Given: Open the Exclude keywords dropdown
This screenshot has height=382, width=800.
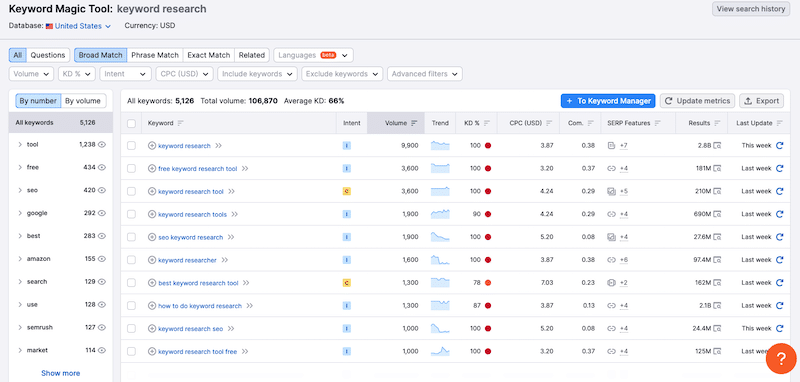Looking at the screenshot, I should (342, 74).
